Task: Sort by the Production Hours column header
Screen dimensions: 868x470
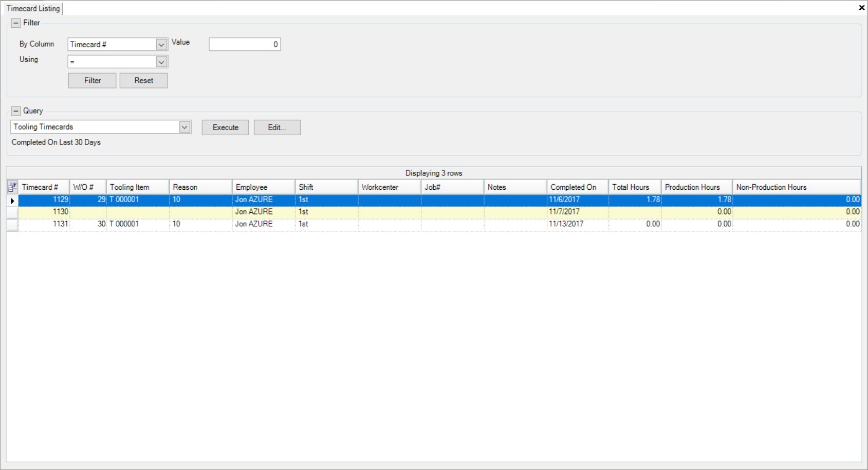Action: tap(697, 187)
